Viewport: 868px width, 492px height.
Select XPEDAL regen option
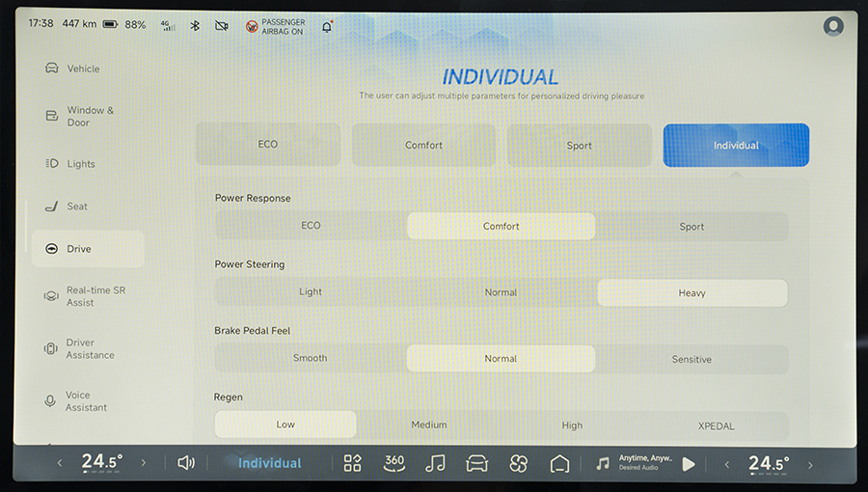point(718,424)
